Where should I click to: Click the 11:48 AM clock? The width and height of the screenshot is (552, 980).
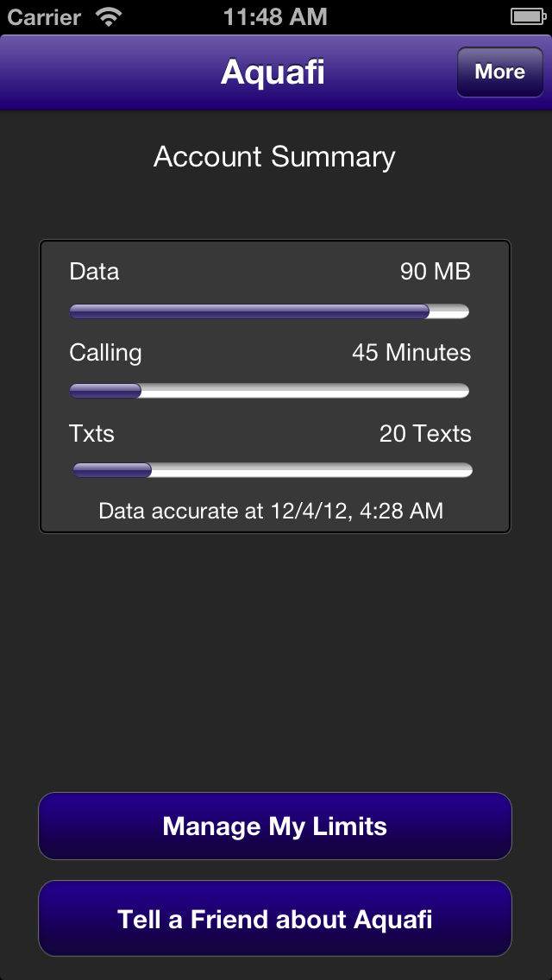[x=275, y=17]
